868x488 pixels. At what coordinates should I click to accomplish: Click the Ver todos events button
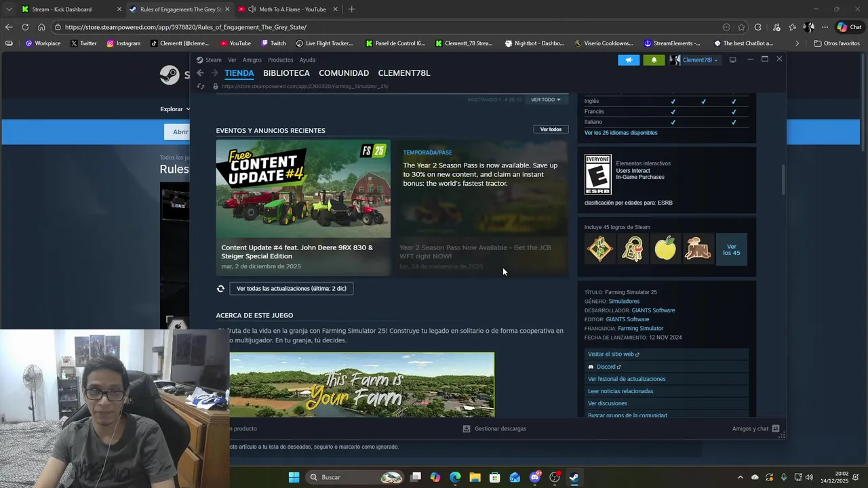click(551, 129)
